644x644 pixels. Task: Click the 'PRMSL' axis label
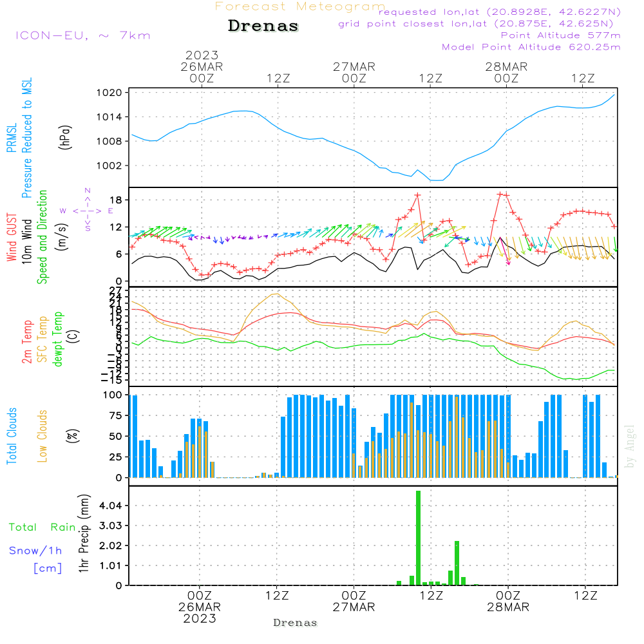[12, 138]
